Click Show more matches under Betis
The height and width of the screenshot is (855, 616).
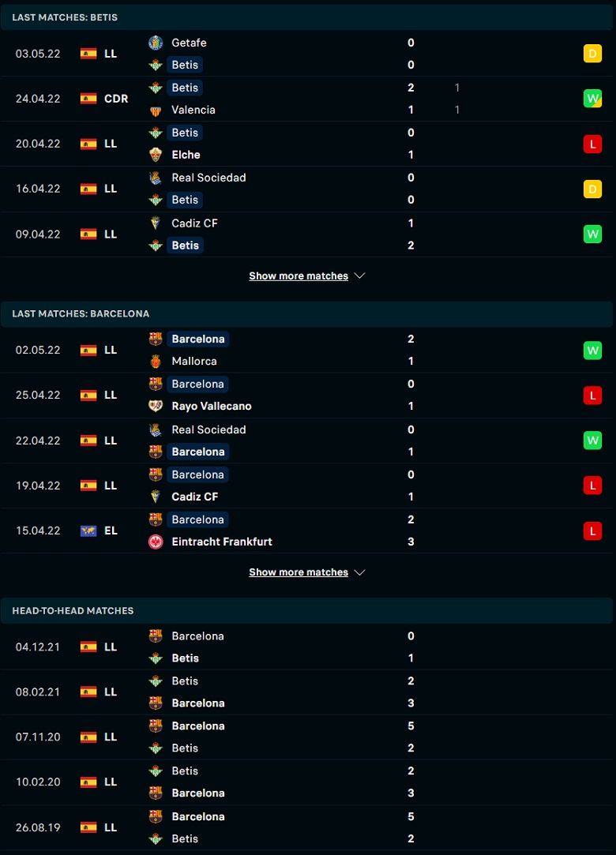click(x=299, y=276)
